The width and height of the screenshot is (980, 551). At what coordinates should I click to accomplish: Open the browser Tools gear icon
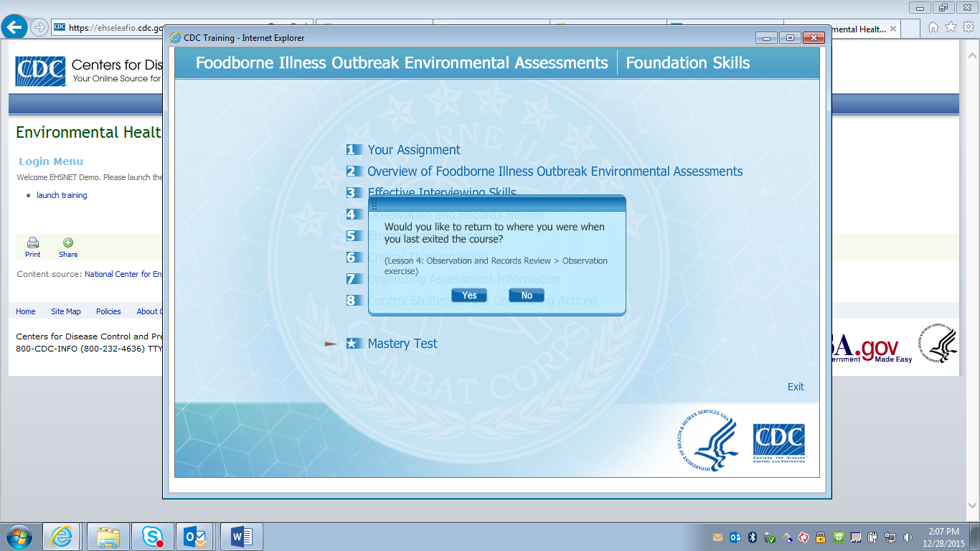[969, 27]
